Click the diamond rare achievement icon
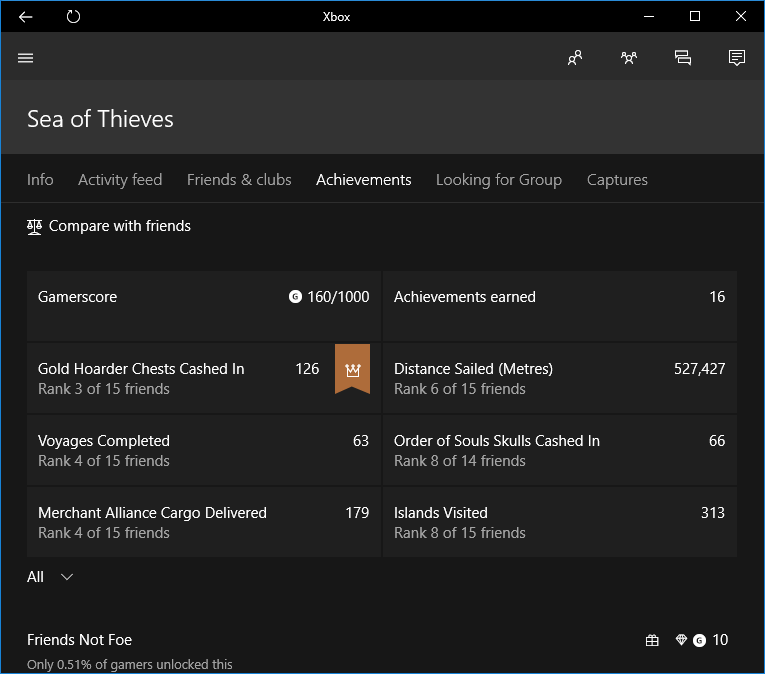 (681, 639)
